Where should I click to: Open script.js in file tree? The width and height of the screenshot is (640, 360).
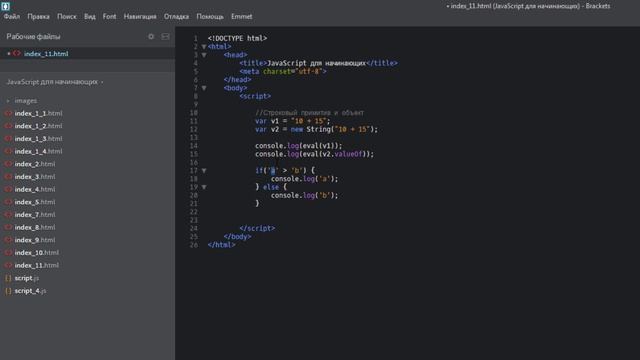click(27, 278)
